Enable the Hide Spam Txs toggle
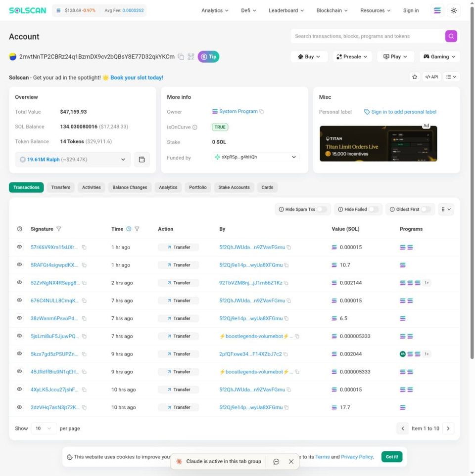The image size is (475, 476). click(322, 209)
